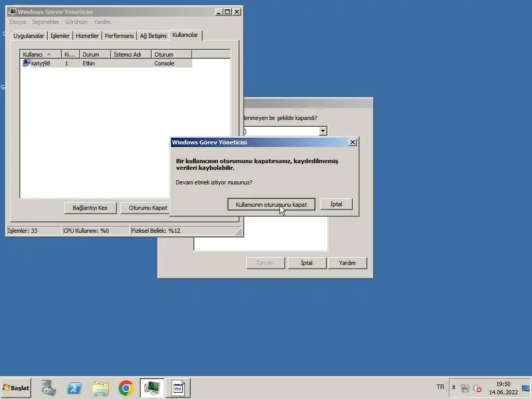Open Server Manager from the taskbar

coord(49,388)
